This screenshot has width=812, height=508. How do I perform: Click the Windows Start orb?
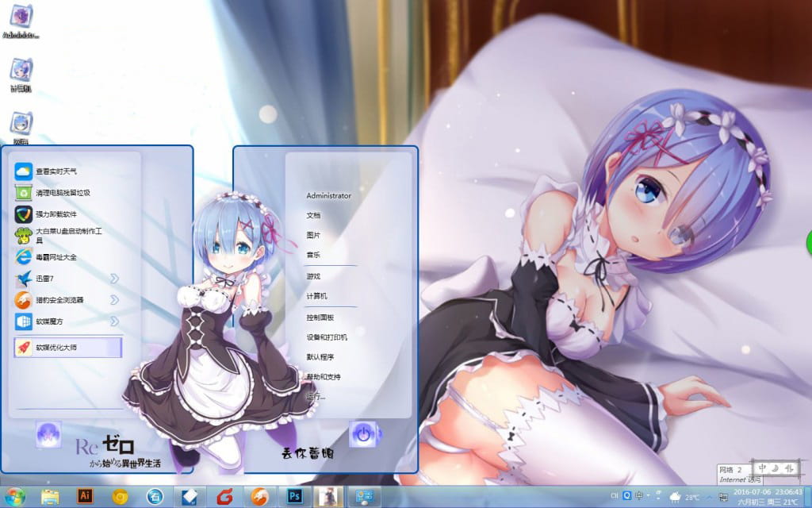pos(13,497)
